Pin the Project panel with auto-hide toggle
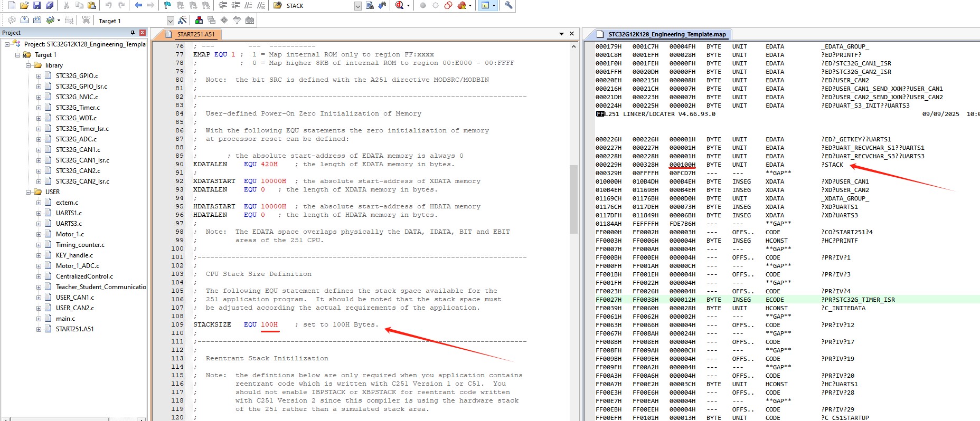This screenshot has height=421, width=980. (x=133, y=33)
